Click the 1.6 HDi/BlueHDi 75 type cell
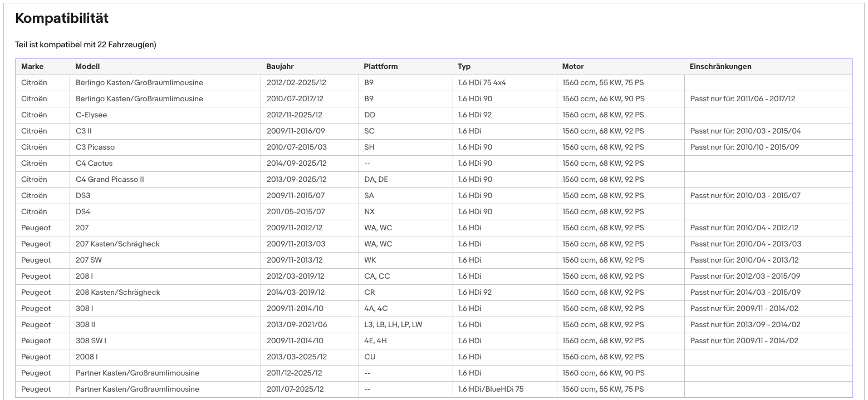The height and width of the screenshot is (400, 868). click(504, 389)
